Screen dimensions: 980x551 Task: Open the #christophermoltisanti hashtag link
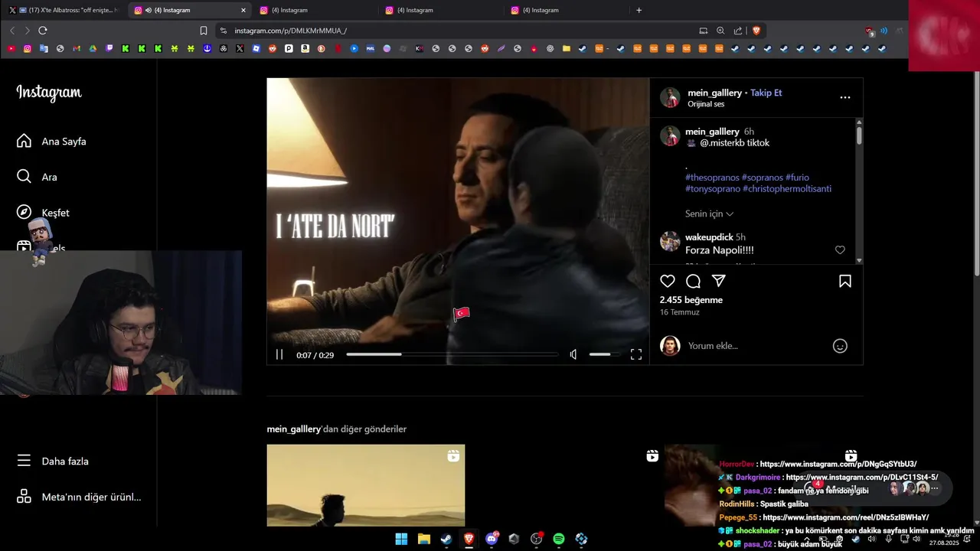click(787, 189)
